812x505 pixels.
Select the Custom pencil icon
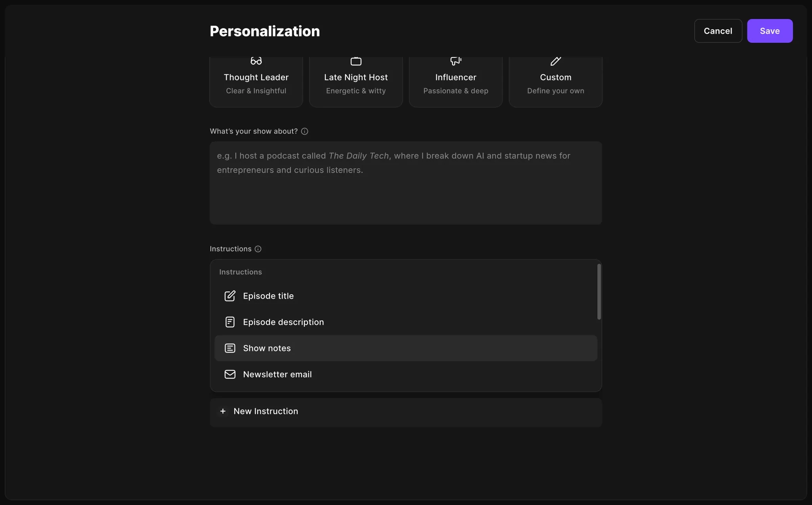[556, 61]
